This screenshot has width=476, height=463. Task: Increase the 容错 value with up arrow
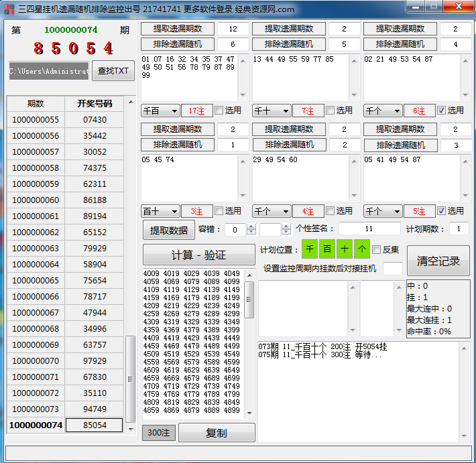click(251, 226)
